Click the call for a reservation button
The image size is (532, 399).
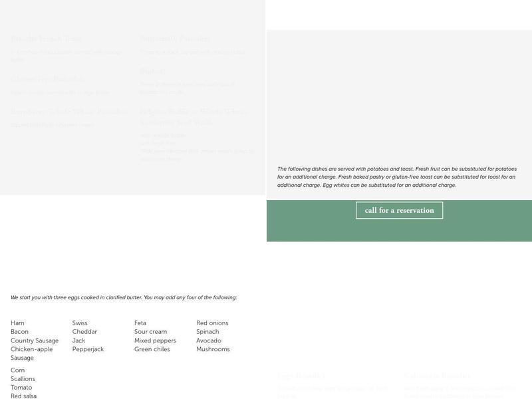point(399,210)
